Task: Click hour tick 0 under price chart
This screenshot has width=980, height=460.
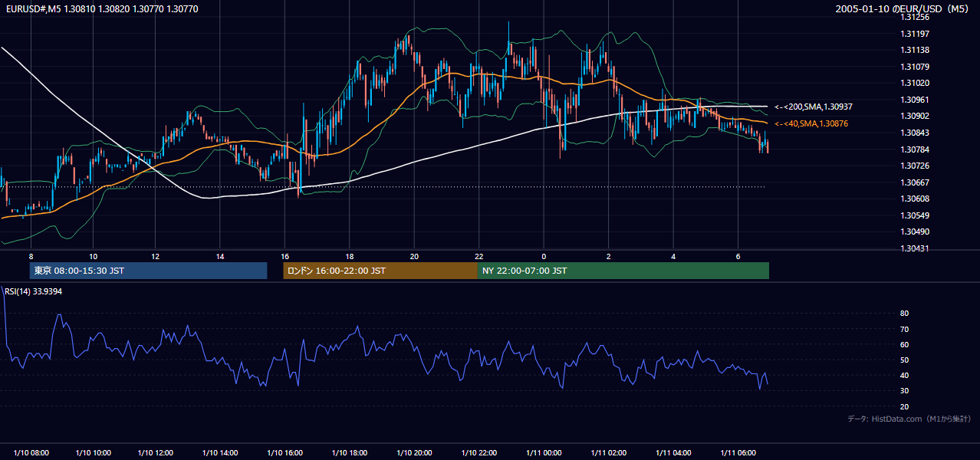Action: 544,256
